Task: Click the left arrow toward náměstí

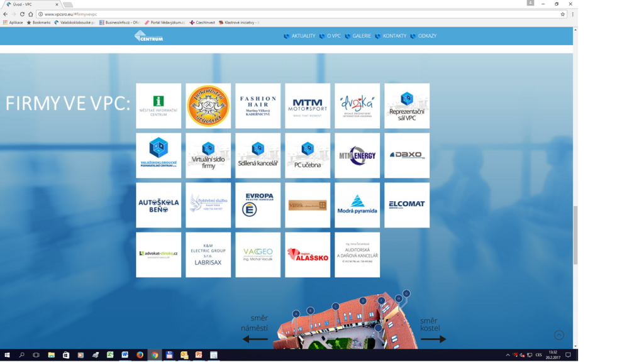Action: click(x=255, y=339)
